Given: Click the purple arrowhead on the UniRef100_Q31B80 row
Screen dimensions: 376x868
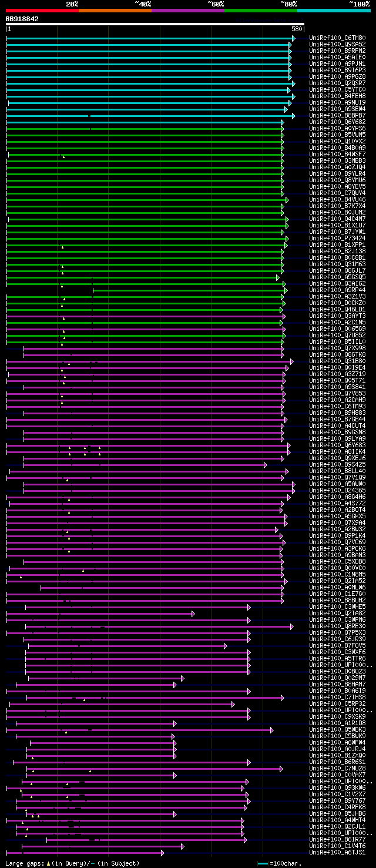Looking at the screenshot, I should [x=291, y=361].
